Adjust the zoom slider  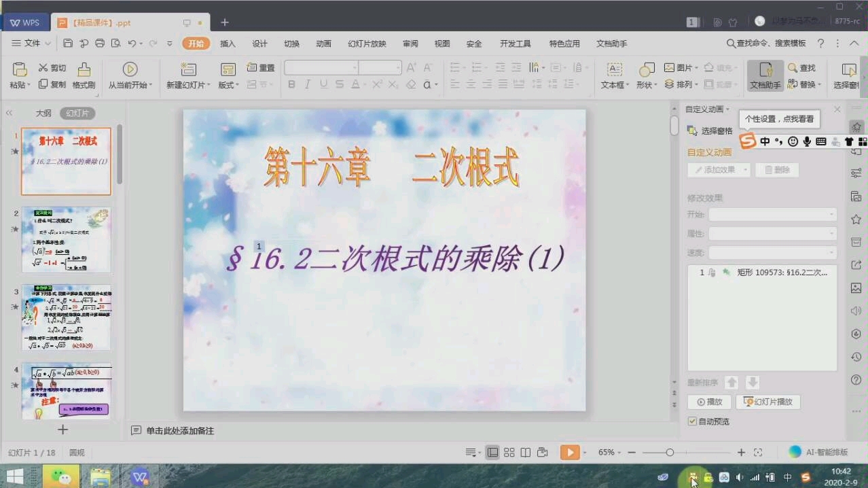[x=670, y=451]
